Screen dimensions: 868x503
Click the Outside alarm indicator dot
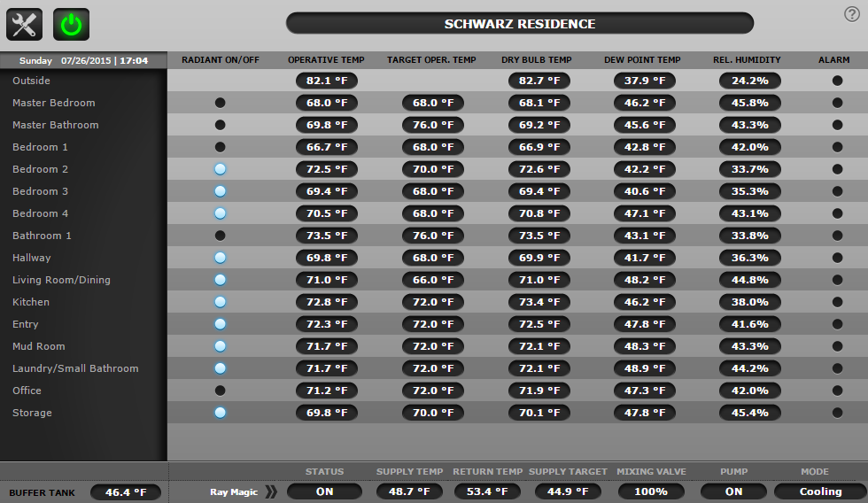pyautogui.click(x=837, y=81)
